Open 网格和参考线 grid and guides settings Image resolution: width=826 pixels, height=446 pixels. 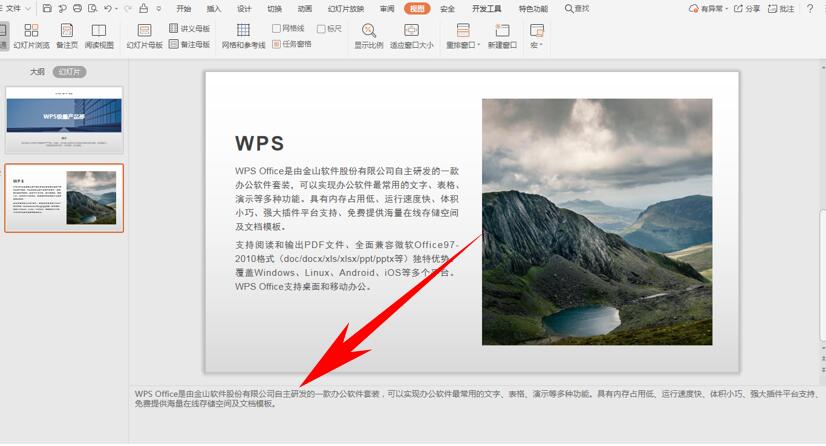pos(243,36)
